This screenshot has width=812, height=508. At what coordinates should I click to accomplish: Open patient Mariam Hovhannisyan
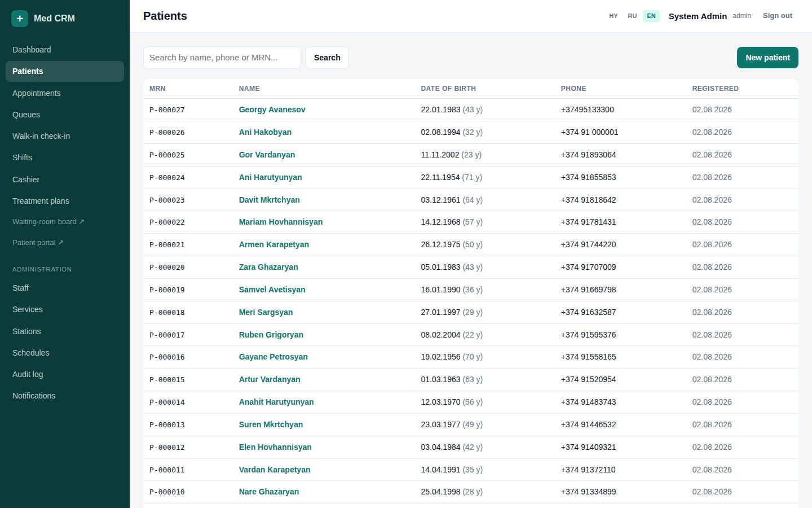click(x=281, y=222)
